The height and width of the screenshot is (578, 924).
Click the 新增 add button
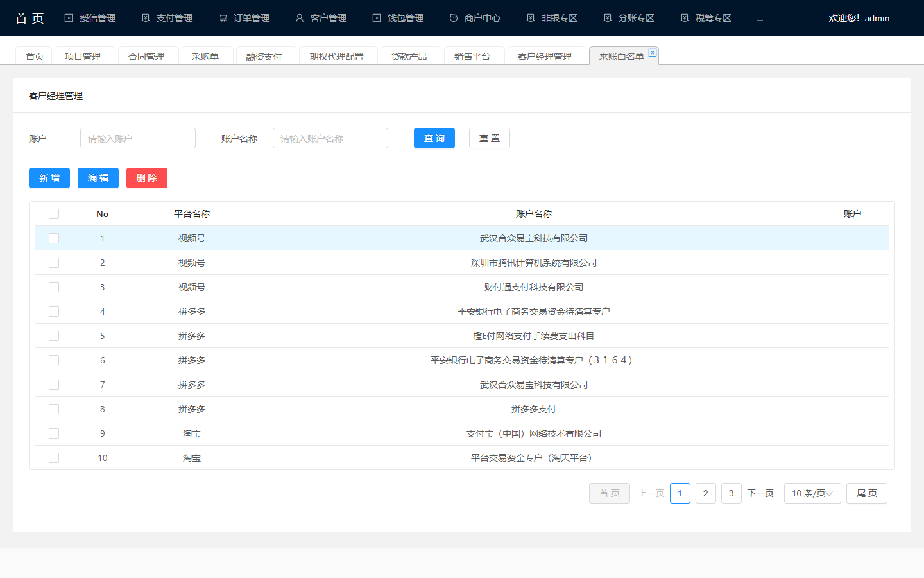point(49,178)
